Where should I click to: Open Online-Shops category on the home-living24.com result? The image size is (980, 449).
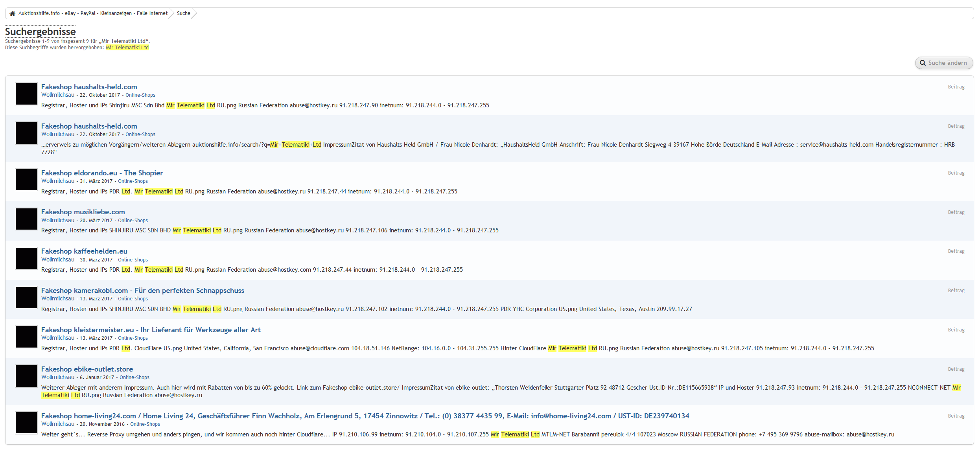click(145, 424)
